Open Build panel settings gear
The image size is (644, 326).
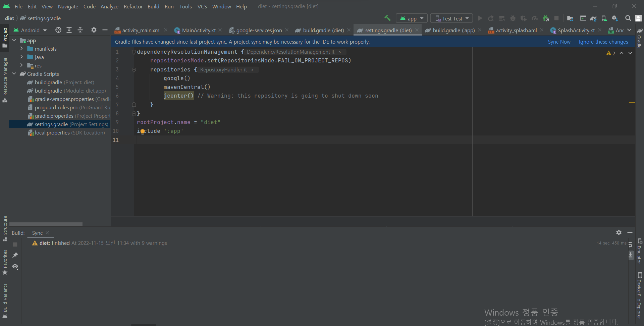click(x=619, y=232)
